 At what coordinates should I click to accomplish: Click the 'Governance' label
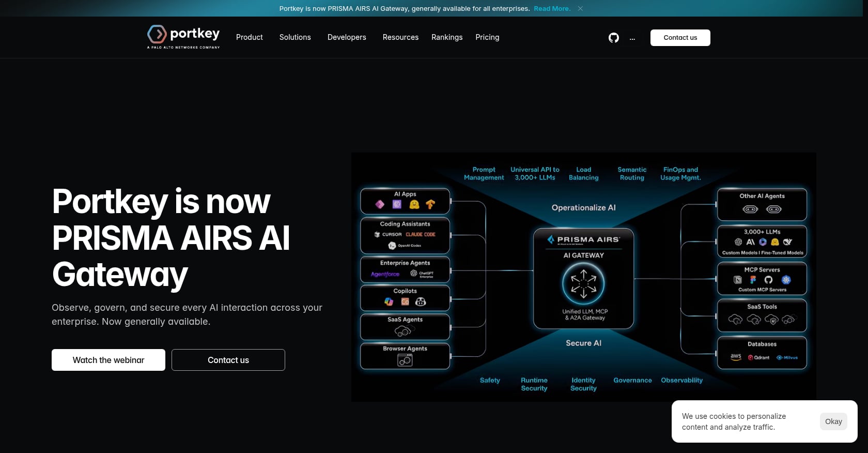(x=632, y=380)
